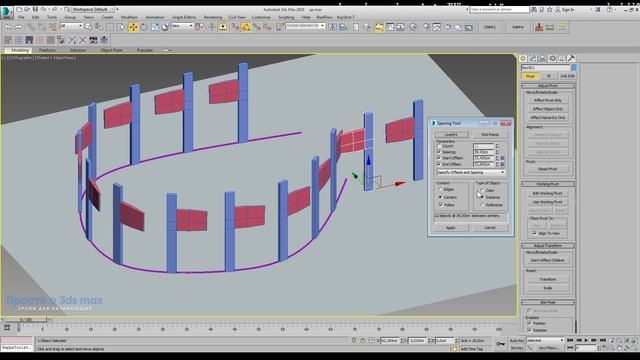Collapse the Skin Pose rollout
This screenshot has height=360, width=640.
tap(548, 302)
